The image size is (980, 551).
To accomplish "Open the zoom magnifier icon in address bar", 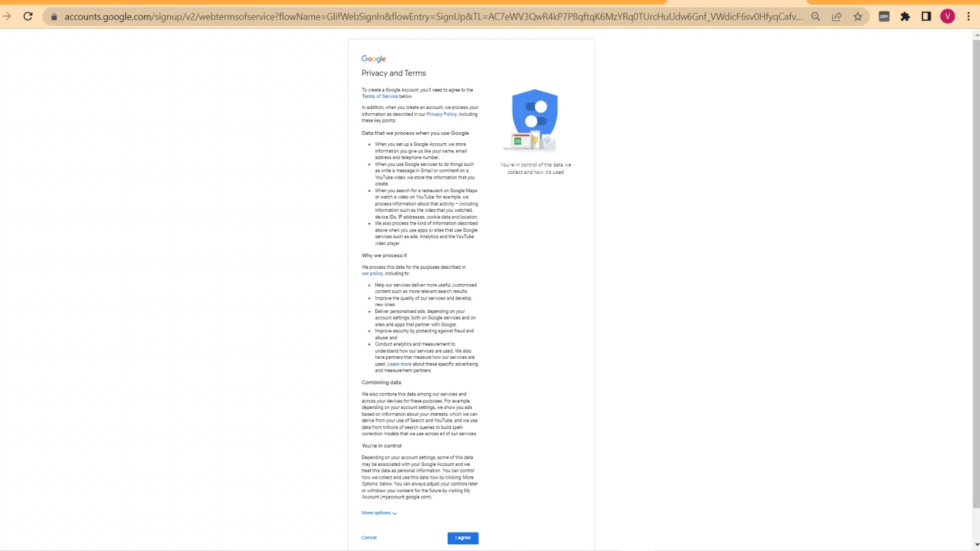I will click(x=815, y=17).
